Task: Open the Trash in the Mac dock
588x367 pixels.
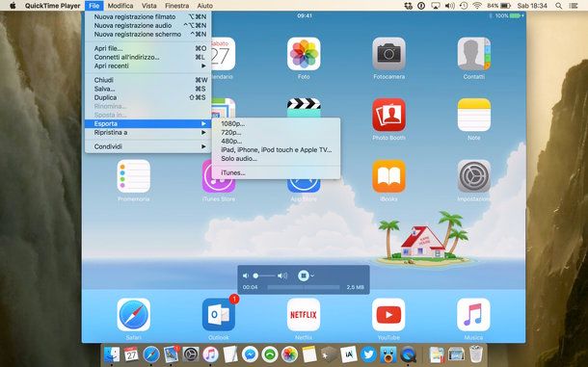Action: (476, 354)
